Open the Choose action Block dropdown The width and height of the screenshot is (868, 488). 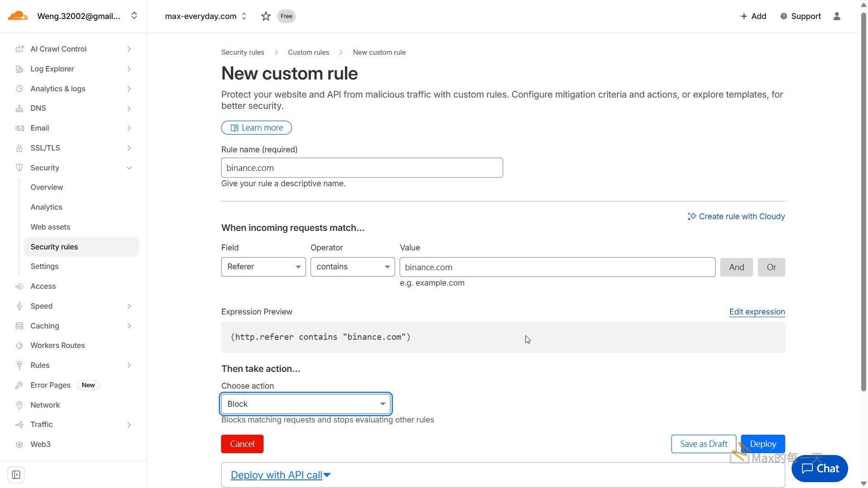(x=306, y=404)
